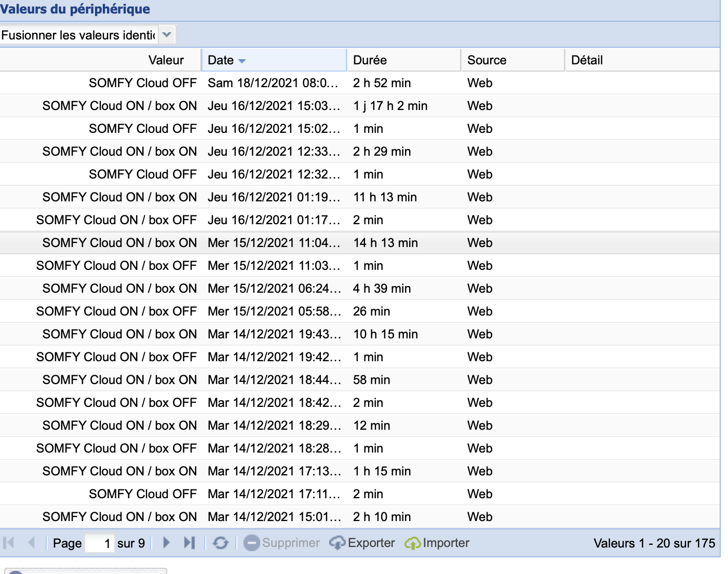The width and height of the screenshot is (728, 574).
Task: Select the Sam 18/12/2021 08:0… row date
Action: click(x=273, y=83)
